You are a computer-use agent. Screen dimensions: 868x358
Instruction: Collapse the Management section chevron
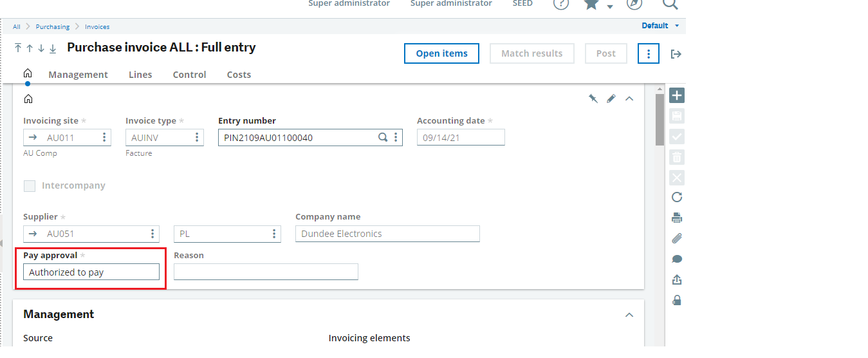[629, 315]
